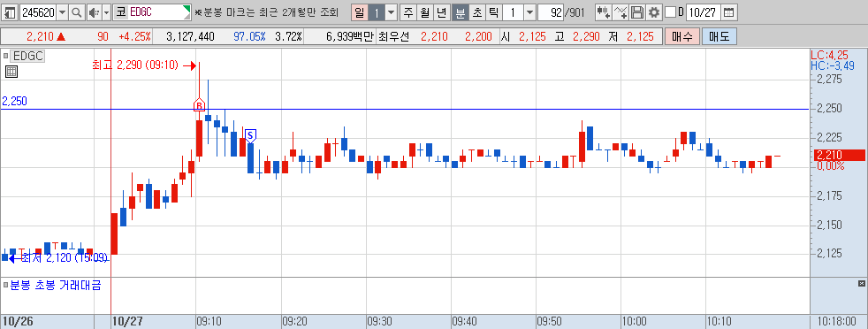The image size is (868, 329).
Task: Click the add indicator line icon
Action: click(621, 11)
